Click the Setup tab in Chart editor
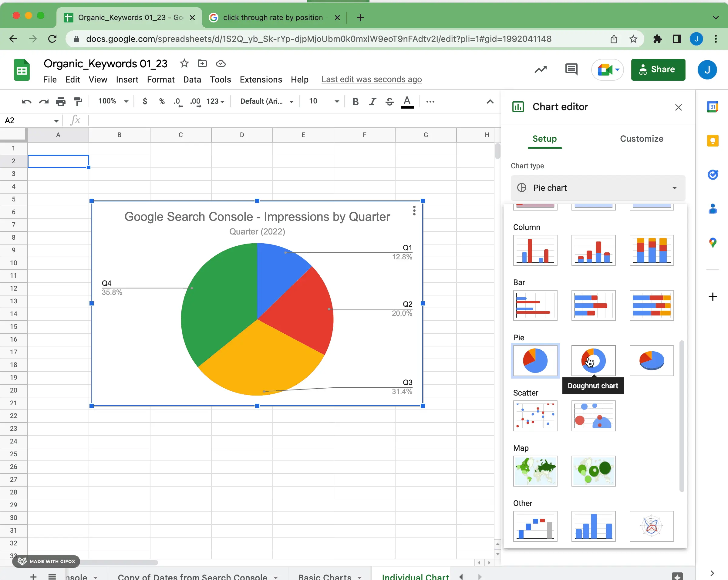Viewport: 728px width, 580px height. point(544,139)
